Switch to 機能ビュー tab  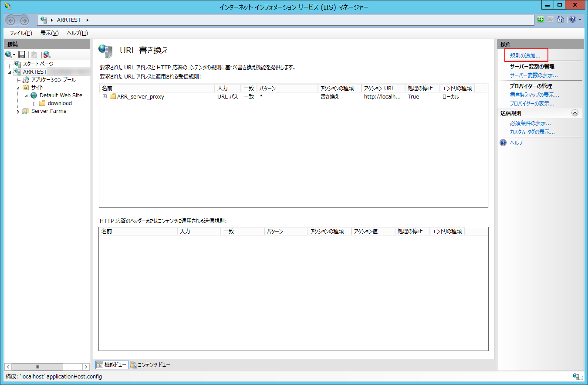click(x=112, y=365)
